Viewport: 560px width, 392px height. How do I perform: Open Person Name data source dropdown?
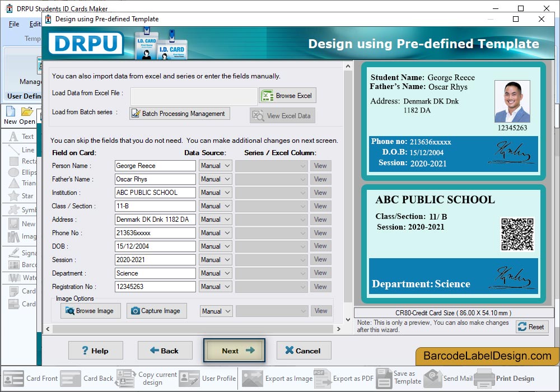coord(216,166)
